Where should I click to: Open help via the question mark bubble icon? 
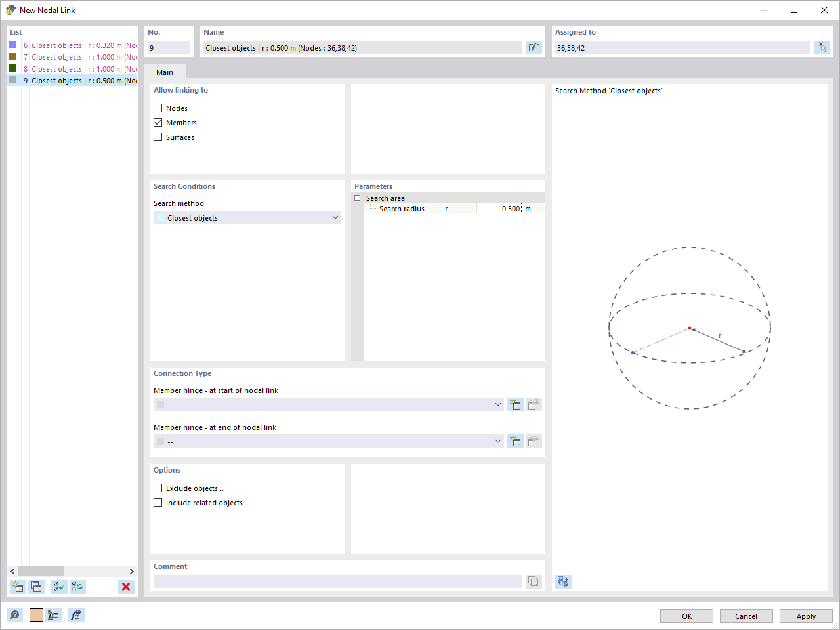tap(14, 615)
